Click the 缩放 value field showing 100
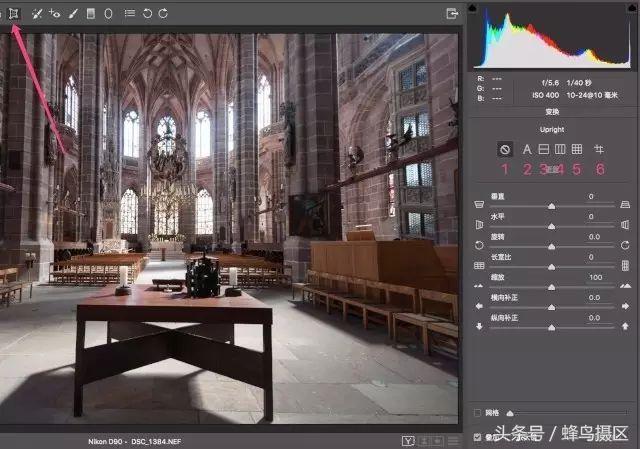The image size is (640, 449). pos(597,277)
